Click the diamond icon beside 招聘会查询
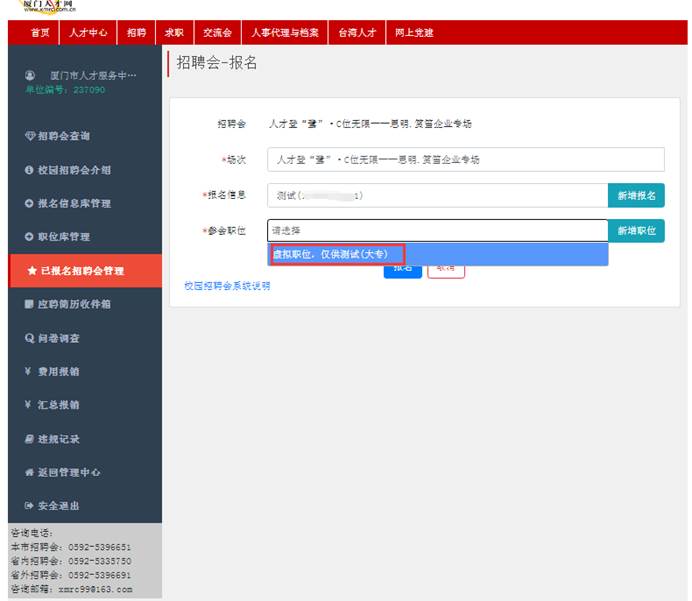Viewport: 692px width, 601px height. coord(29,136)
